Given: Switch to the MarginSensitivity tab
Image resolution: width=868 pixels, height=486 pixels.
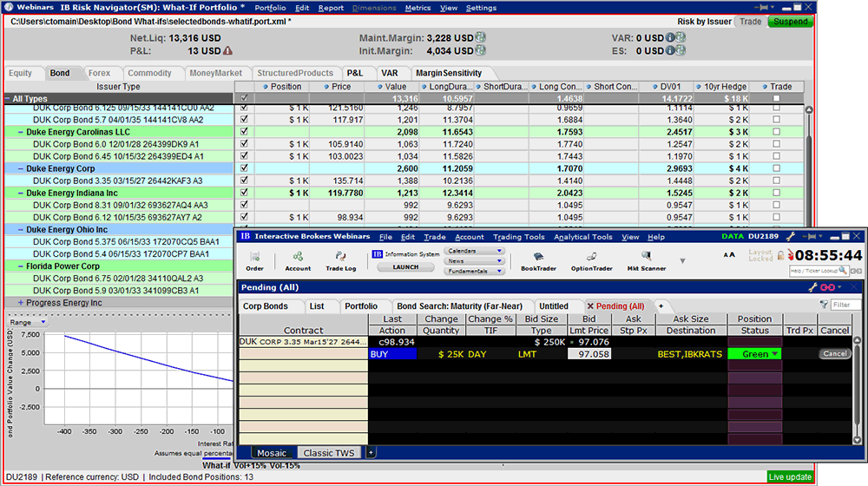Looking at the screenshot, I should click(449, 73).
